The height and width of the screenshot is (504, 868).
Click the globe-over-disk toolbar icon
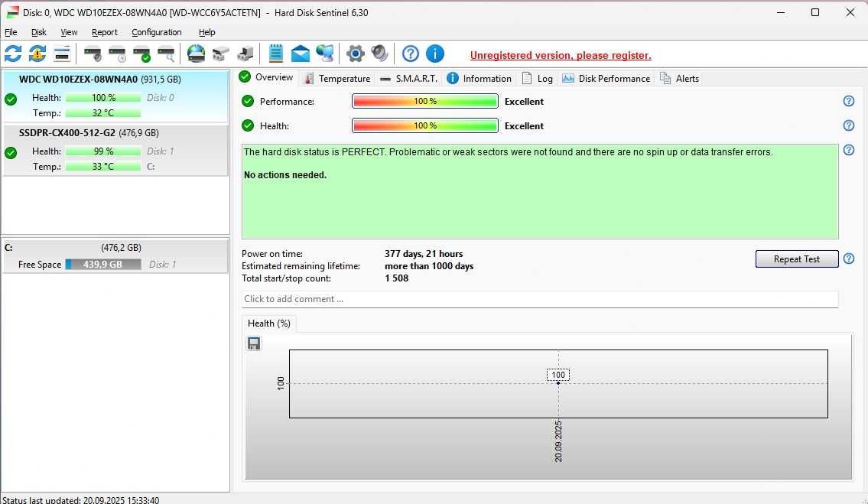tap(196, 54)
